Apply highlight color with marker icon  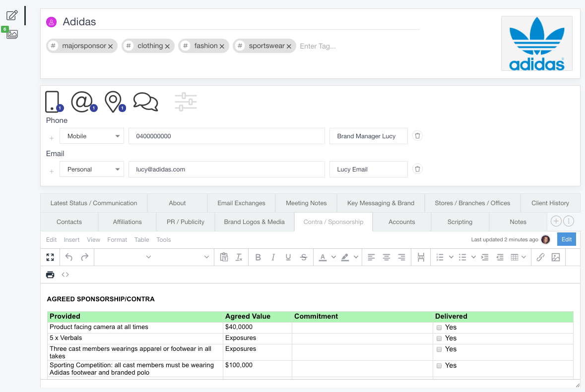pos(345,257)
